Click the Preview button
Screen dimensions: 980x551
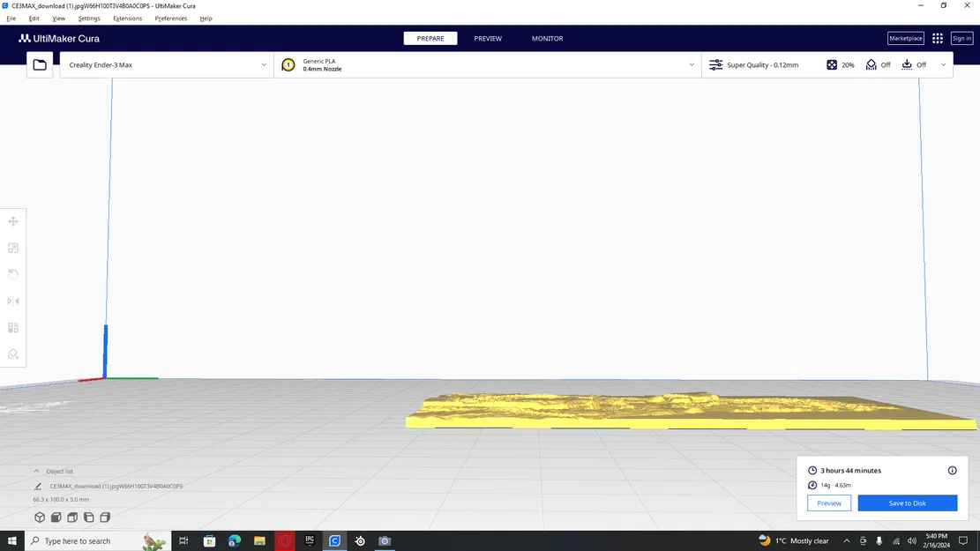[829, 503]
